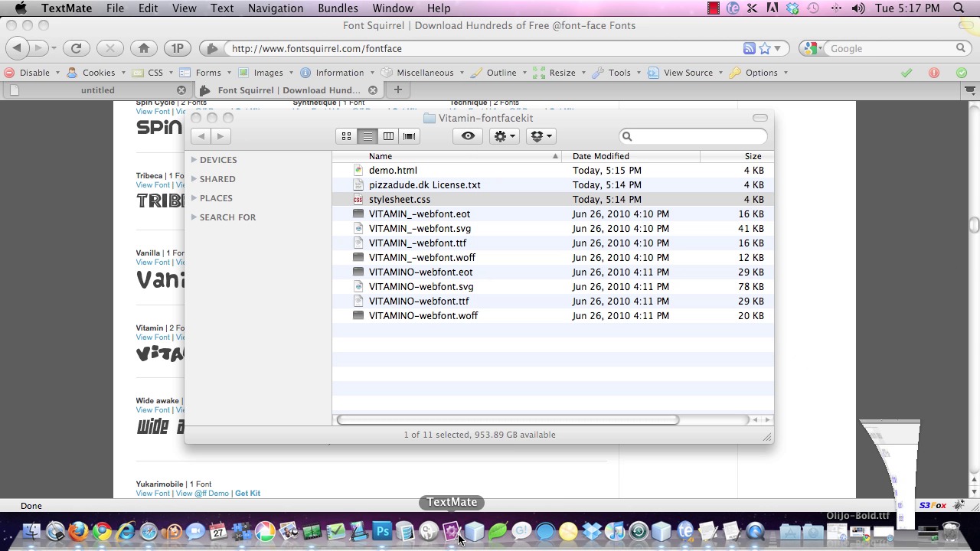The image size is (980, 551).
Task: Click the 1P 1Password toolbar button
Action: click(x=177, y=48)
